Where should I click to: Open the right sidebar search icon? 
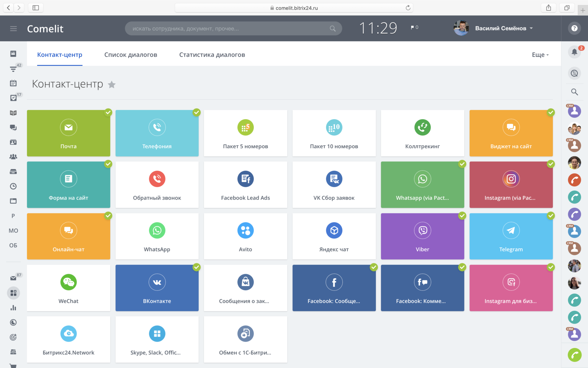click(x=574, y=92)
